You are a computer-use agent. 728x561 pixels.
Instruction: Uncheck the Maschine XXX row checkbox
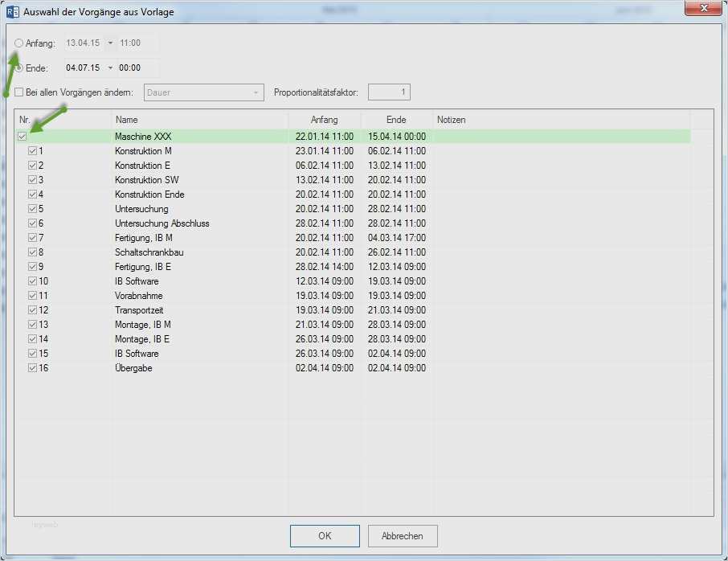click(x=22, y=137)
